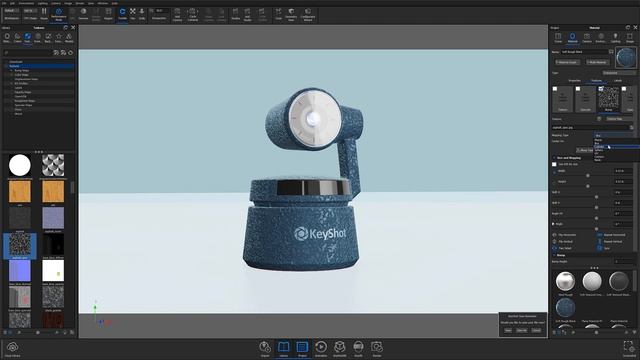Open Studios from the toolbar
640x360 pixels.
pyautogui.click(x=236, y=14)
